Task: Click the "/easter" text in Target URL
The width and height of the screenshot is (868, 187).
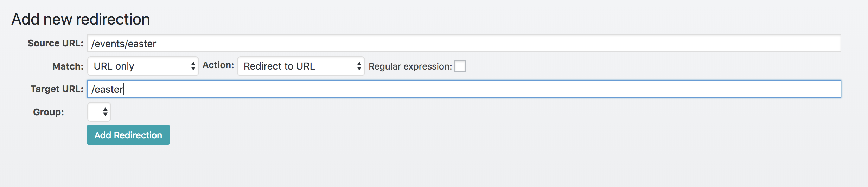Action: click(x=107, y=89)
